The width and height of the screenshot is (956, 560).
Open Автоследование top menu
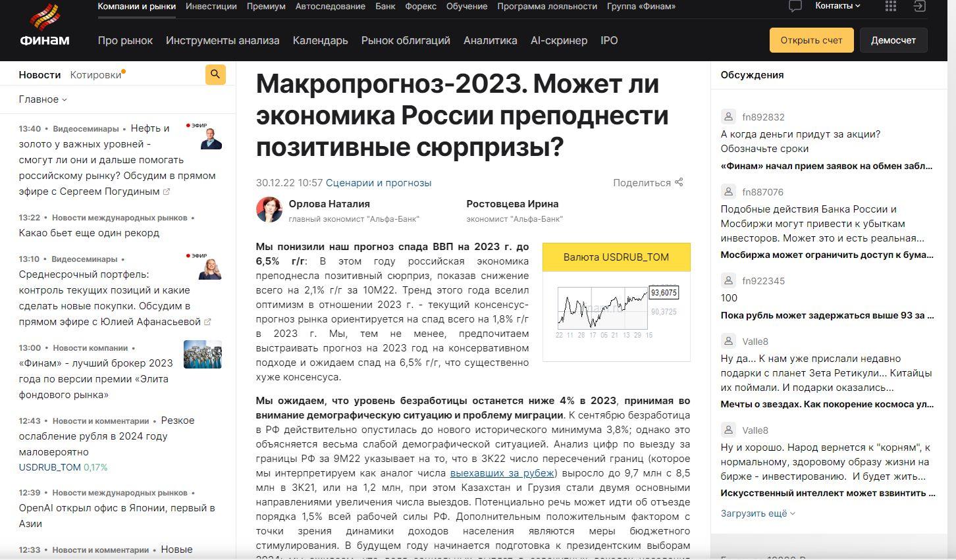click(x=331, y=7)
